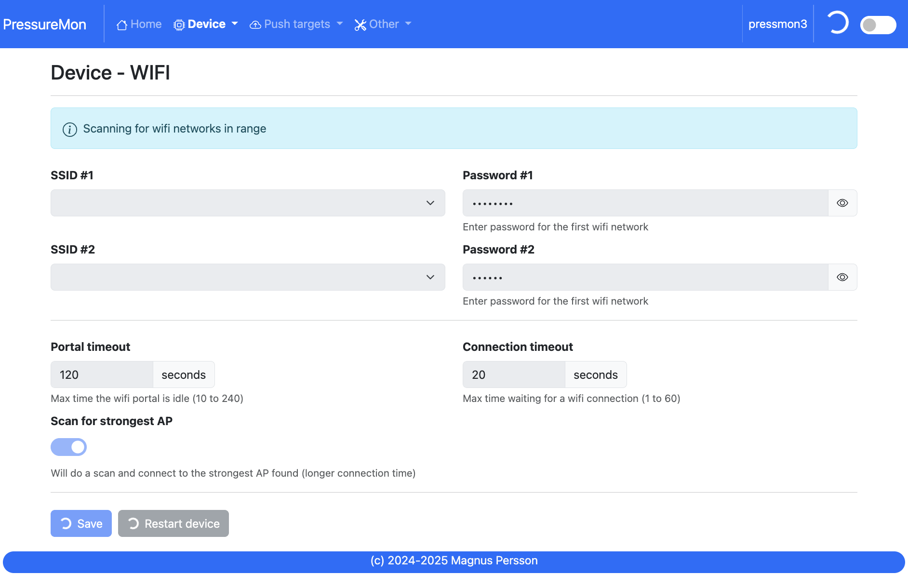This screenshot has height=588, width=908.
Task: Show Password #1 with eye icon
Action: pyautogui.click(x=842, y=203)
